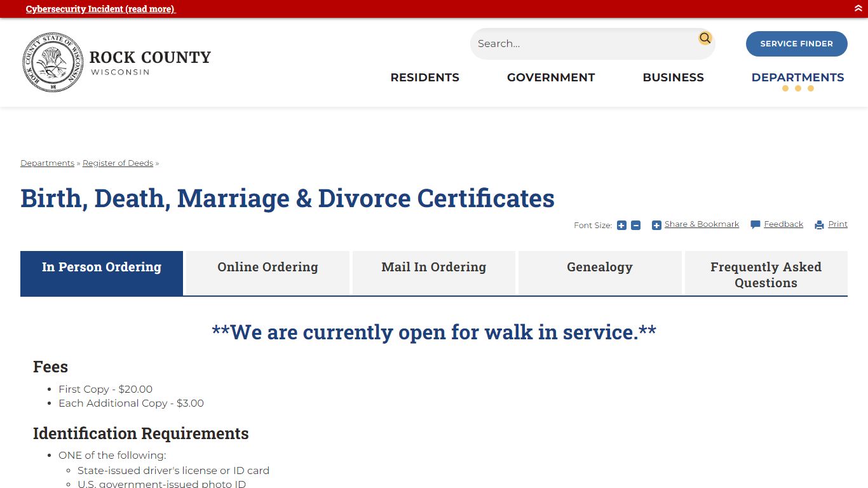Click the Fees heading
Screen dimensions: 868x488
click(50, 367)
